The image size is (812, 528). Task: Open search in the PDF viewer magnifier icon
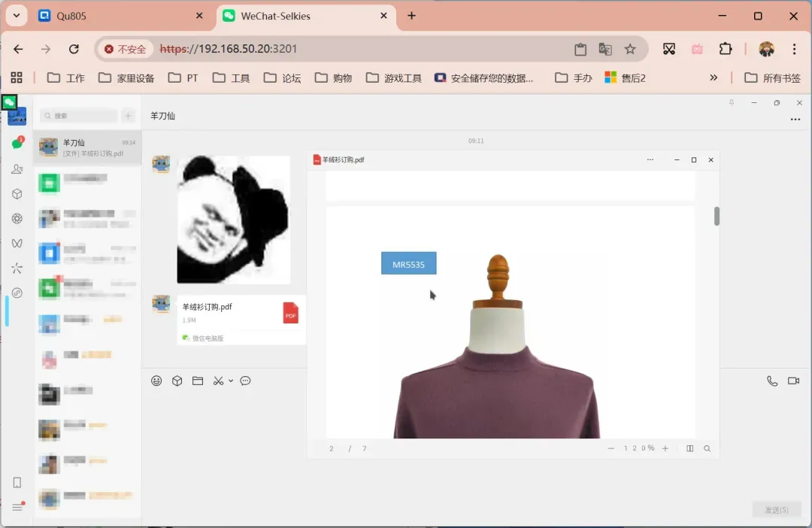[x=707, y=448]
